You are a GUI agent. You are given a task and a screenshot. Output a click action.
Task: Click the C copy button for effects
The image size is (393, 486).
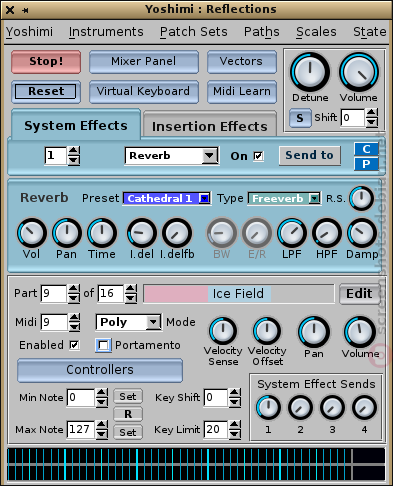tap(366, 149)
